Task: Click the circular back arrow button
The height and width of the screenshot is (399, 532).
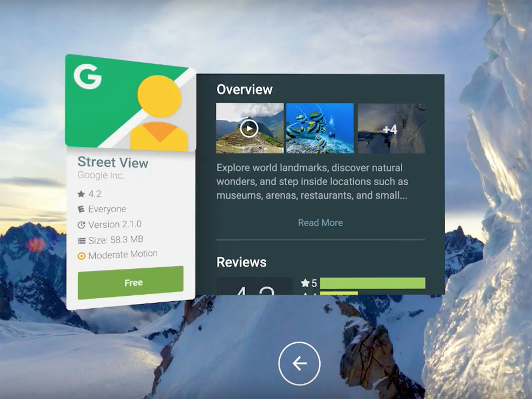Action: [x=299, y=364]
